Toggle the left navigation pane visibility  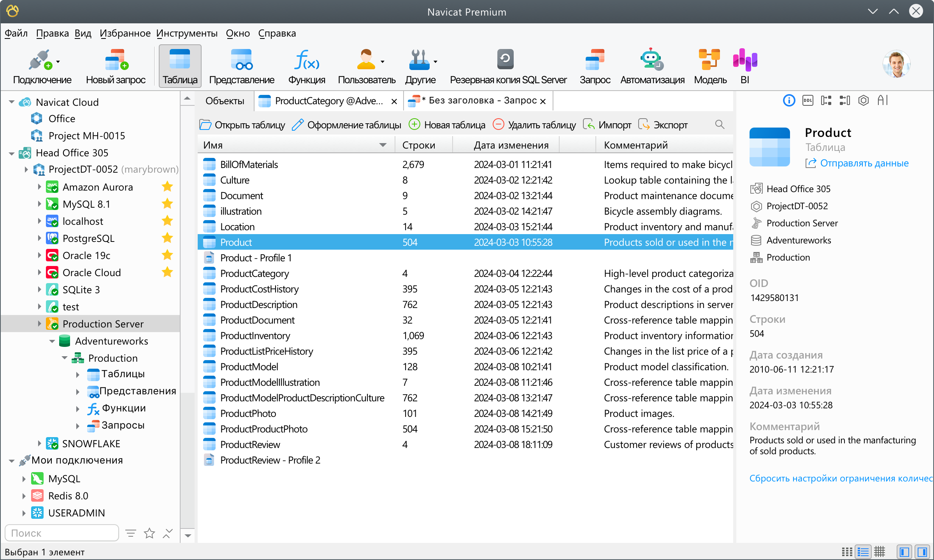pos(904,551)
